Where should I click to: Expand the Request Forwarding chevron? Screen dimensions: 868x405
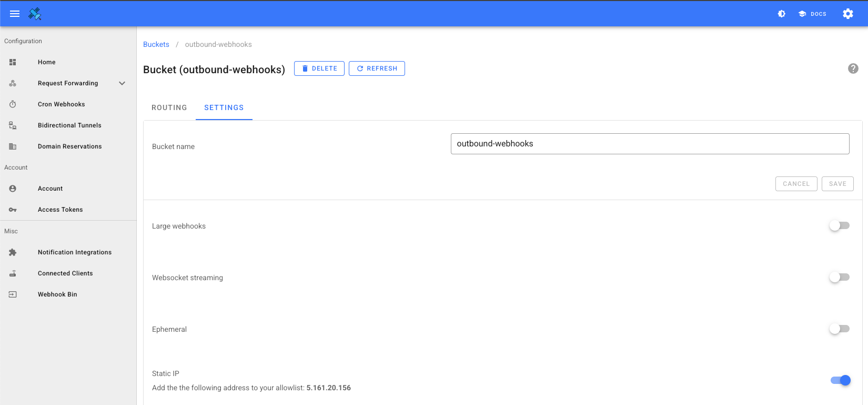point(122,83)
